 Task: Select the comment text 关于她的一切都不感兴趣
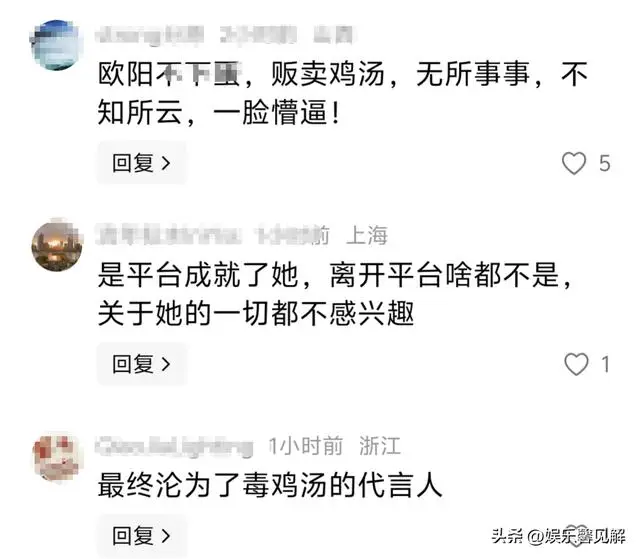tap(256, 313)
